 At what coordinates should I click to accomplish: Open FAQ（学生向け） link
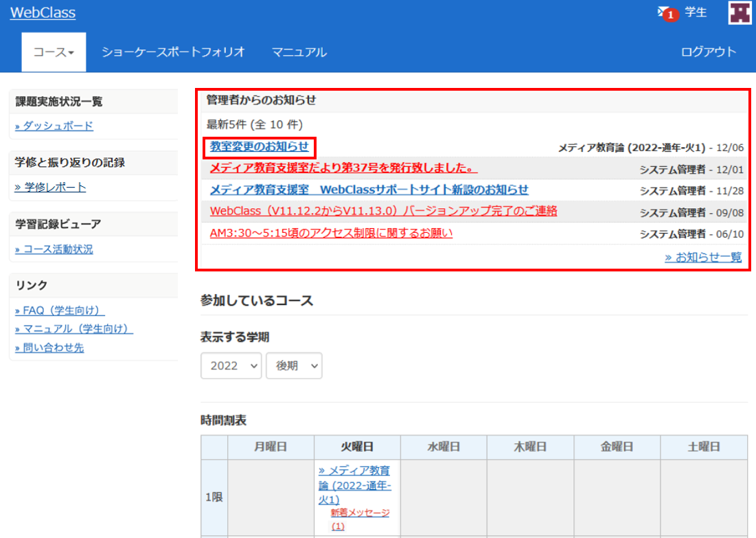60,311
